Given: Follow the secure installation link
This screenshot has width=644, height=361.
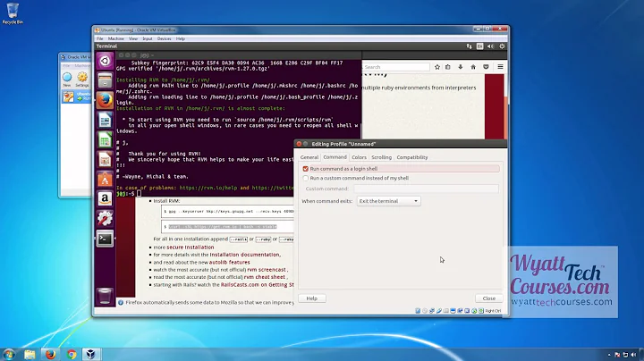Looking at the screenshot, I should [191, 248].
